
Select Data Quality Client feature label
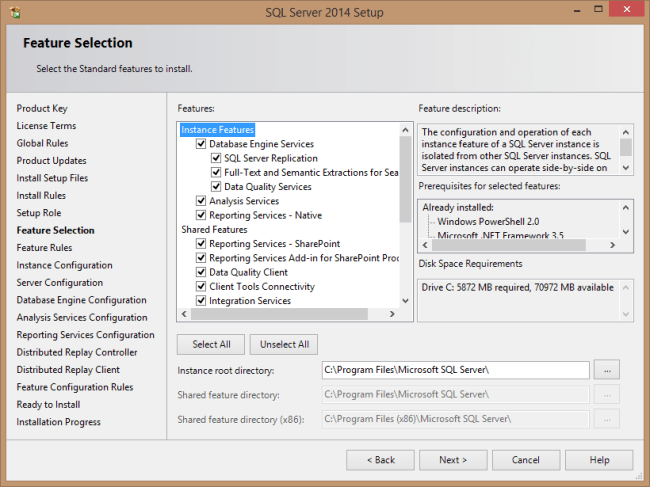tap(248, 272)
